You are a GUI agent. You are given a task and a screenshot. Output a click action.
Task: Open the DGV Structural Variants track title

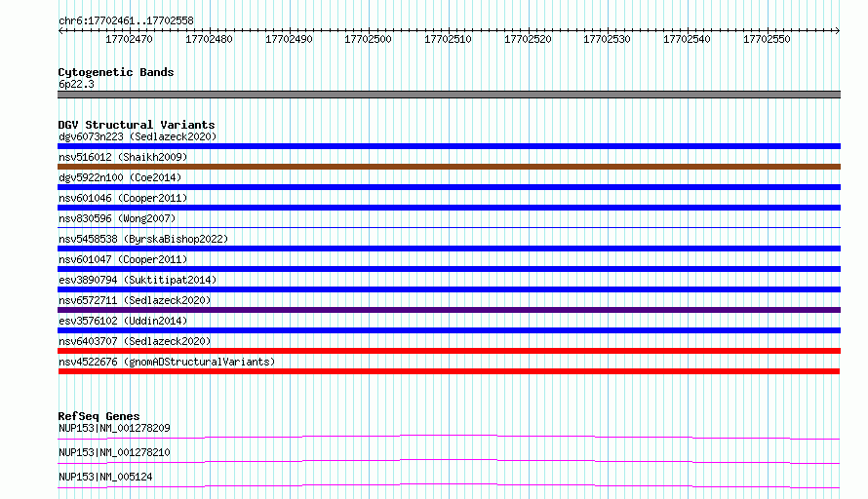[137, 125]
